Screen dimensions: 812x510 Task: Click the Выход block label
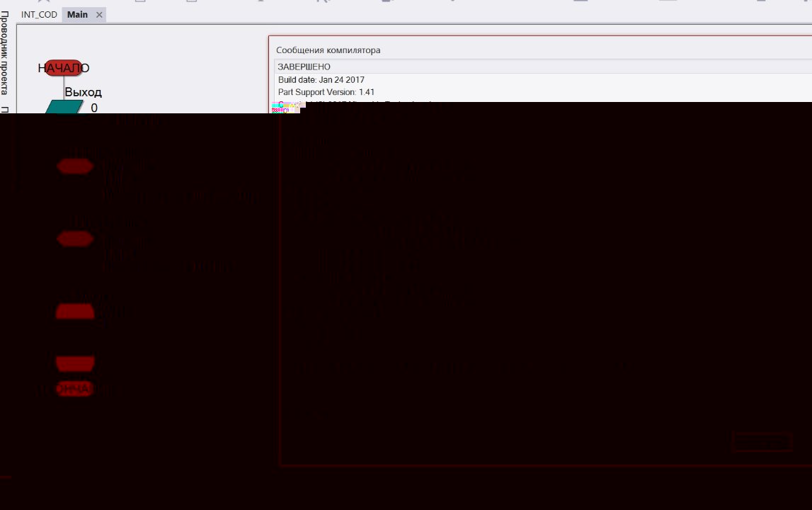pyautogui.click(x=83, y=92)
